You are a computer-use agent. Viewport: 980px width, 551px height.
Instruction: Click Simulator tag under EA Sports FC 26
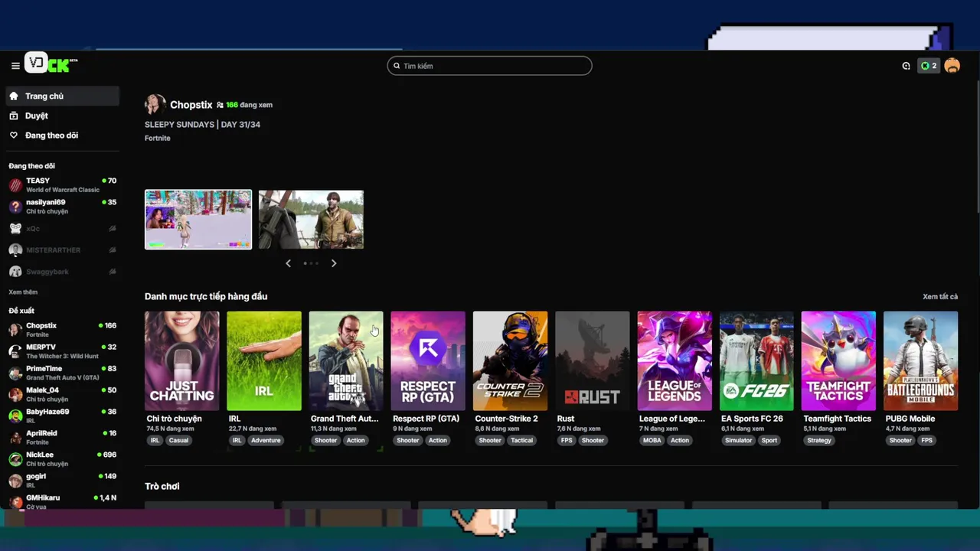(x=739, y=440)
